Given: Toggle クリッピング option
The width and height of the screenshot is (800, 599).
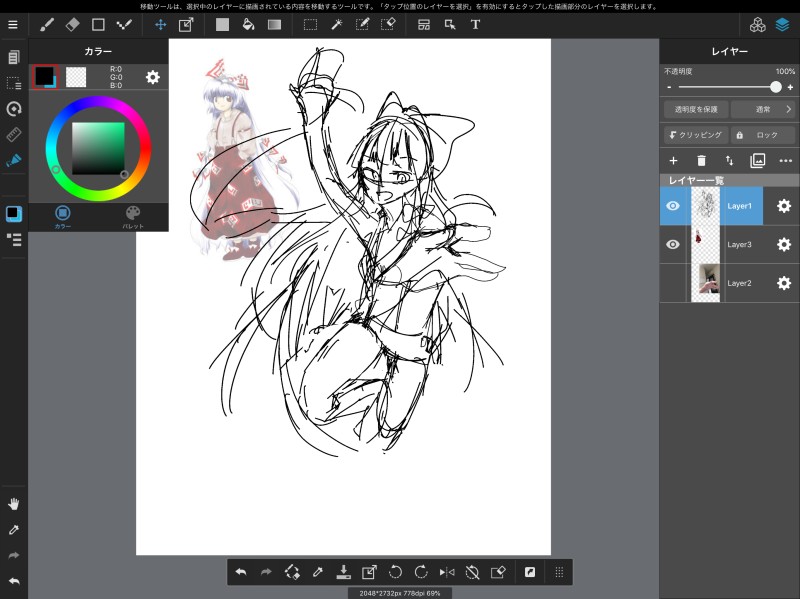Looking at the screenshot, I should coord(696,135).
